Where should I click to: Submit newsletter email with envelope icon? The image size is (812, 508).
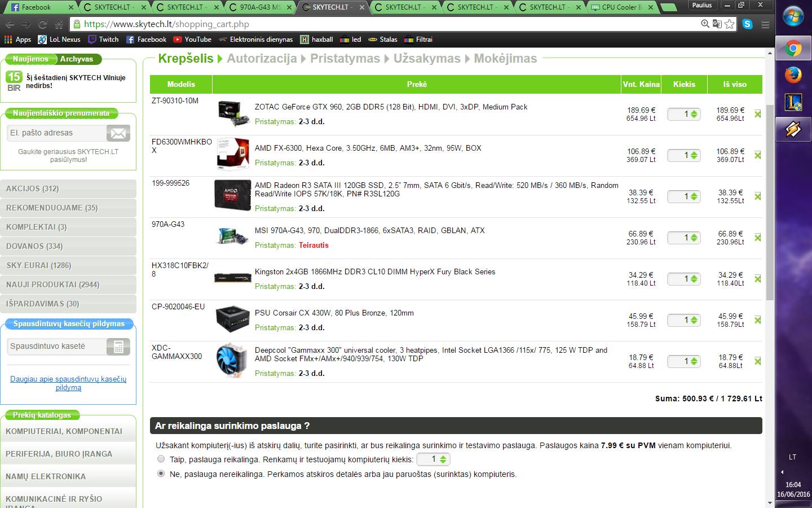[118, 133]
